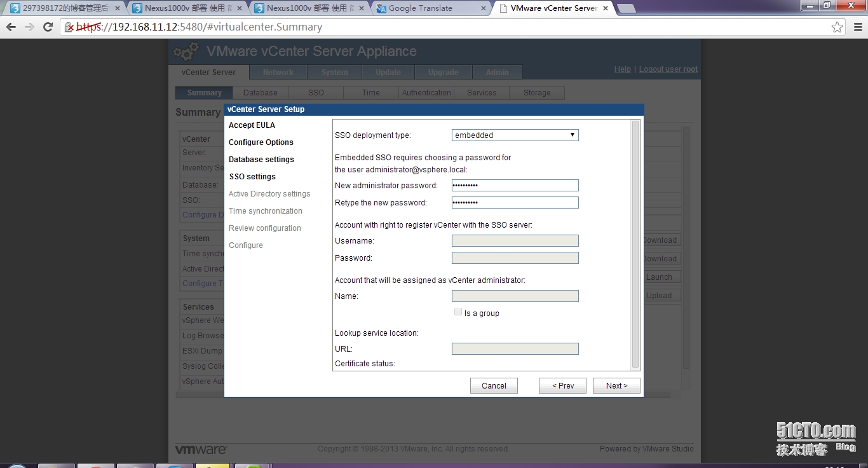Click the Upload button behind dialog
This screenshot has height=468, width=868.
pyautogui.click(x=662, y=296)
